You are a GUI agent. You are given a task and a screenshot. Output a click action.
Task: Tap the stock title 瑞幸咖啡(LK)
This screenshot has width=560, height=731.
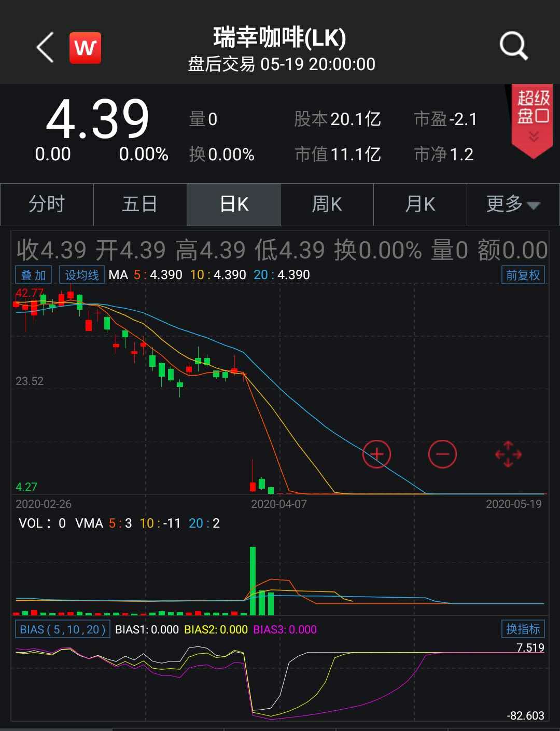pyautogui.click(x=280, y=37)
